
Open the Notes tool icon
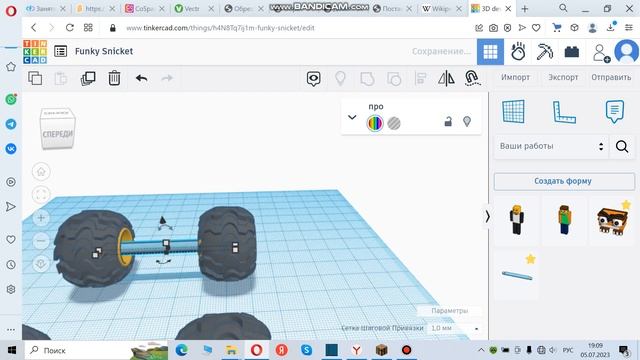(615, 111)
